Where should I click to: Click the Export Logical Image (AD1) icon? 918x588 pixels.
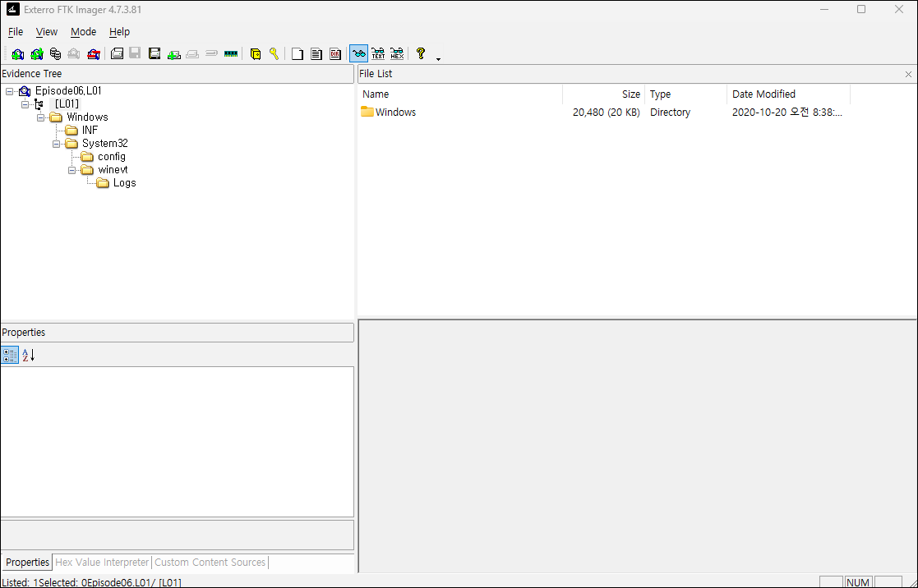[x=155, y=54]
